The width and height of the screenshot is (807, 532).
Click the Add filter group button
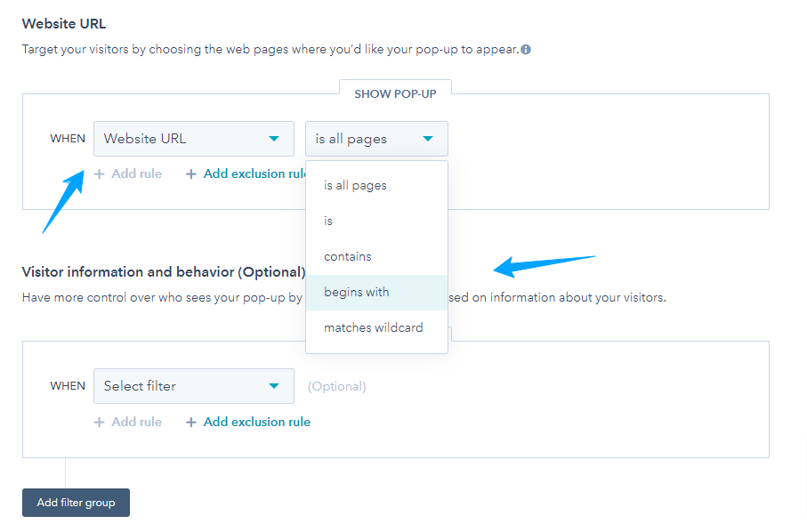(76, 503)
